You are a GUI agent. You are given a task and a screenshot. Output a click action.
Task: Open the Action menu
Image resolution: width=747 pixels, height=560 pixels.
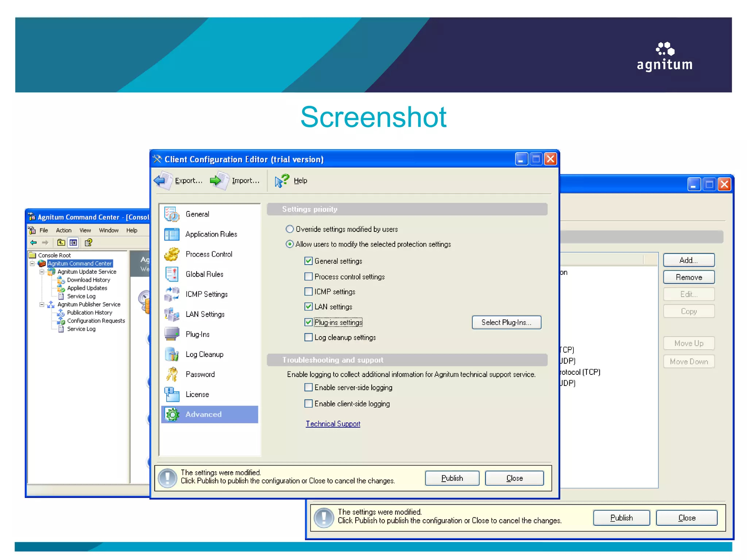[x=64, y=230]
